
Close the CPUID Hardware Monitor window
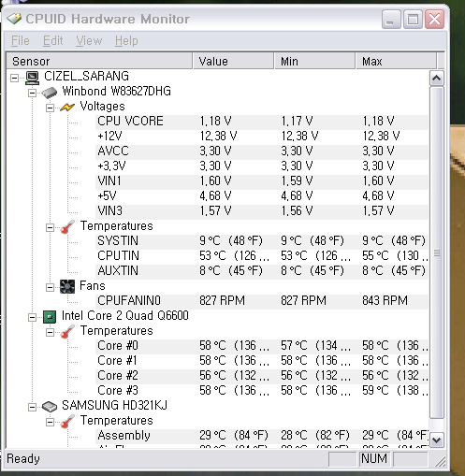pyautogui.click(x=434, y=20)
